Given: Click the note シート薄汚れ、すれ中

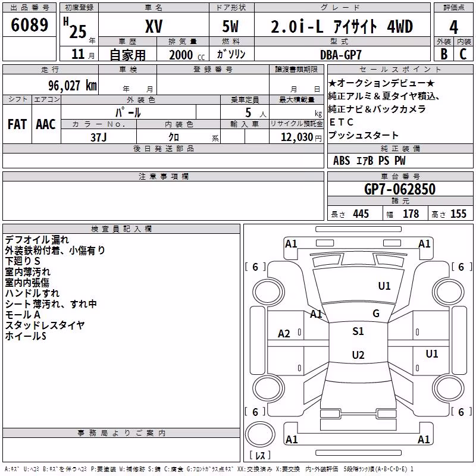Looking at the screenshot, I should pos(51,304).
